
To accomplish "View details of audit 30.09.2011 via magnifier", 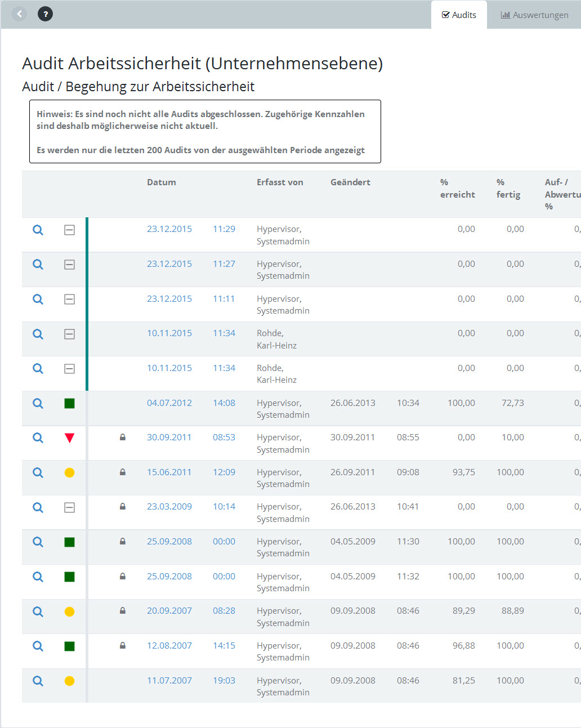I will pos(38,438).
